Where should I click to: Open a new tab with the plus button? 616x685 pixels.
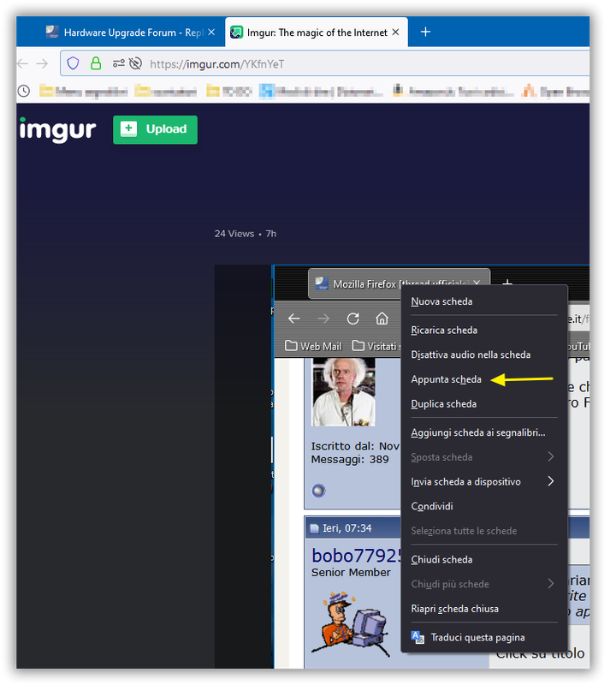[x=425, y=32]
